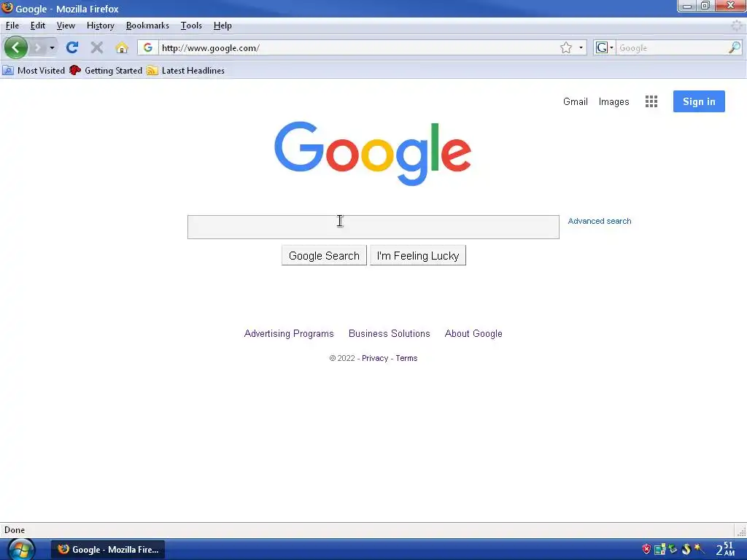Focus the toolbar Google search box

click(672, 47)
